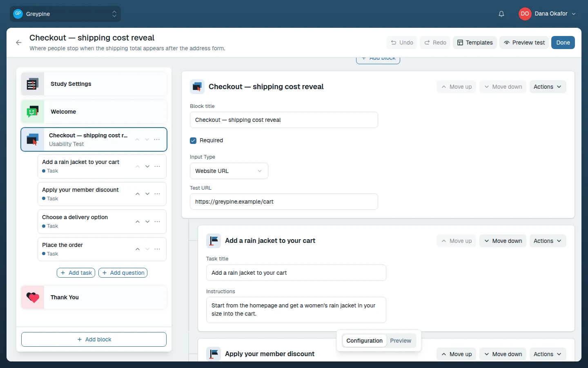Image resolution: width=588 pixels, height=368 pixels.
Task: Open more options for 'Place the order' task
Action: click(157, 249)
